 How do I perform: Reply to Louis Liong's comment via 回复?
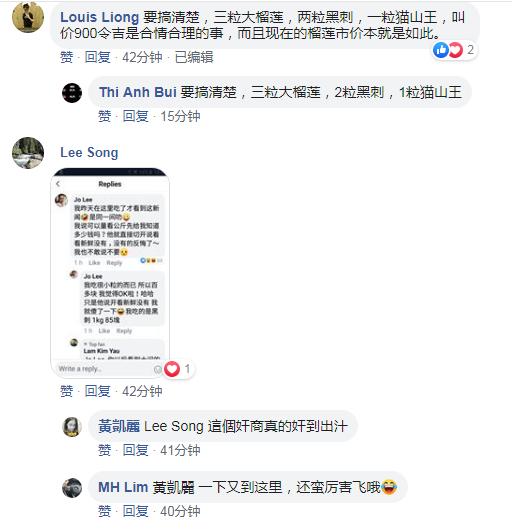tap(97, 57)
